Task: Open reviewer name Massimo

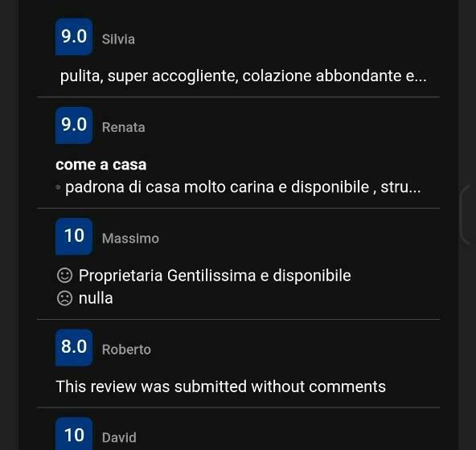Action: click(x=130, y=239)
